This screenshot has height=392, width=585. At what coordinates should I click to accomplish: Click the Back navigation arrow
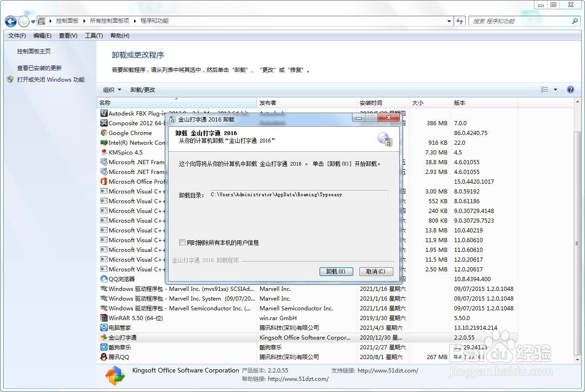[x=11, y=21]
